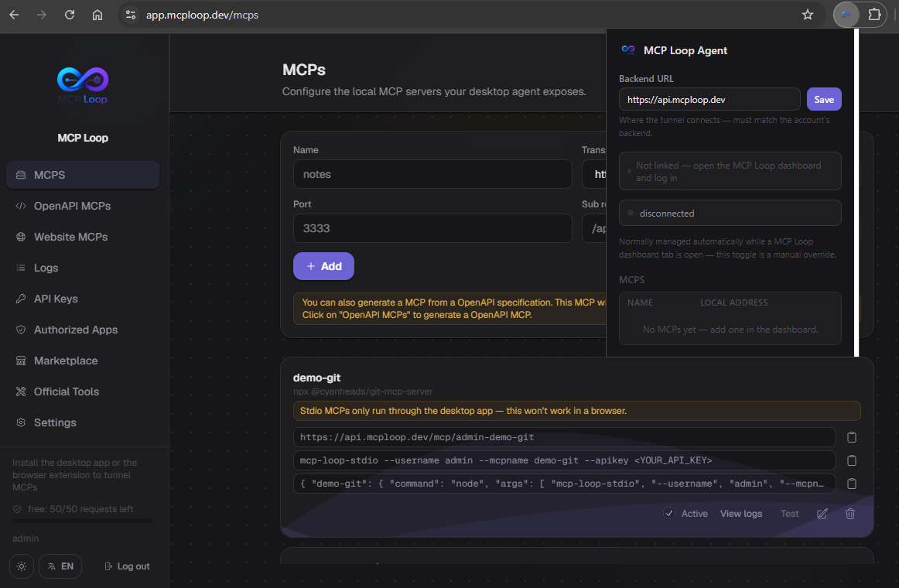
Task: Click the admin username in sidebar
Action: point(26,538)
